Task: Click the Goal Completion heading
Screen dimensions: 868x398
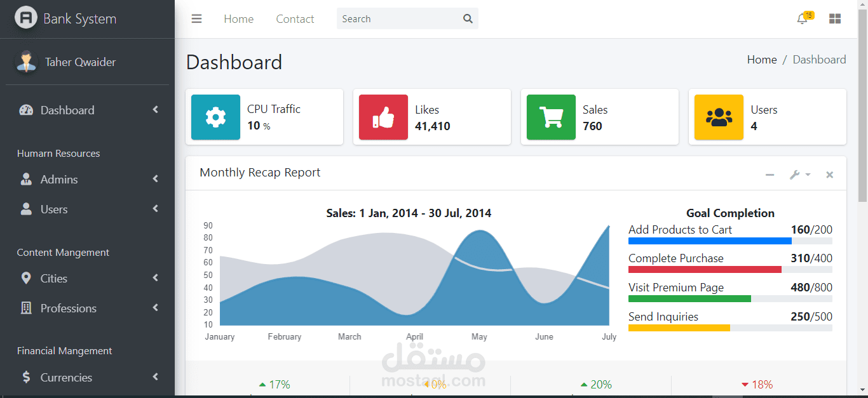Action: (730, 213)
